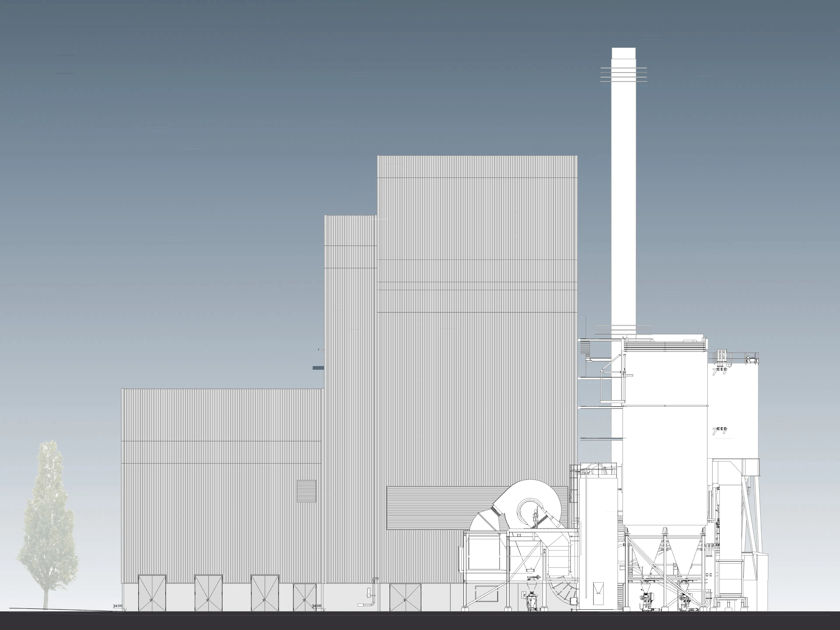Click the tallest corrugated building facade
Screen dimensions: 840x630
click(475, 304)
